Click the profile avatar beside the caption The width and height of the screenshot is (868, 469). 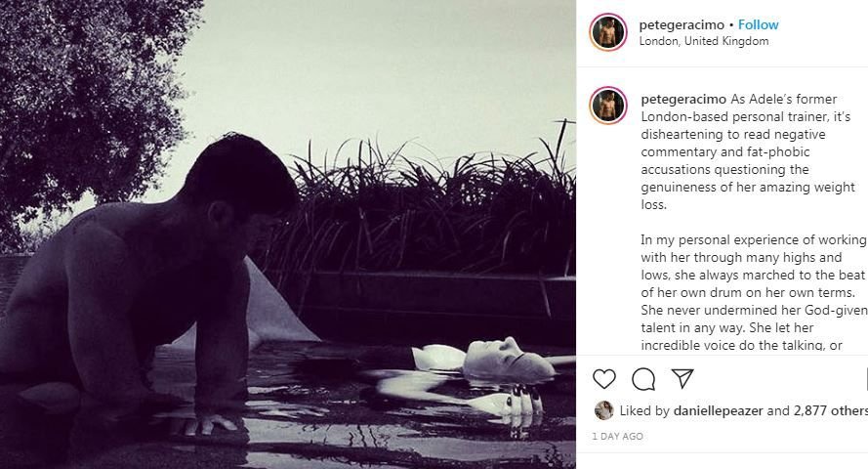607,106
